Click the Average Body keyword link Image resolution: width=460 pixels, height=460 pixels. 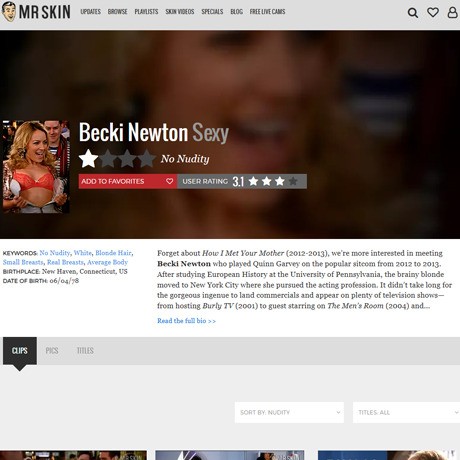[x=107, y=262]
